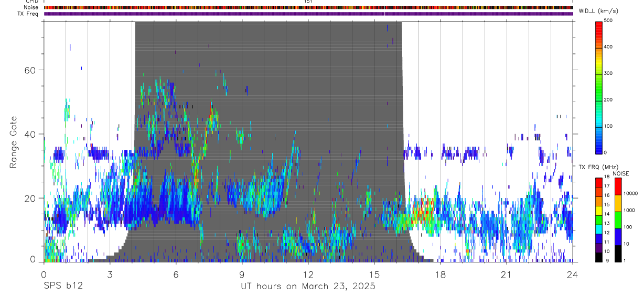Click x-axis hour tick '6'

tap(176, 274)
